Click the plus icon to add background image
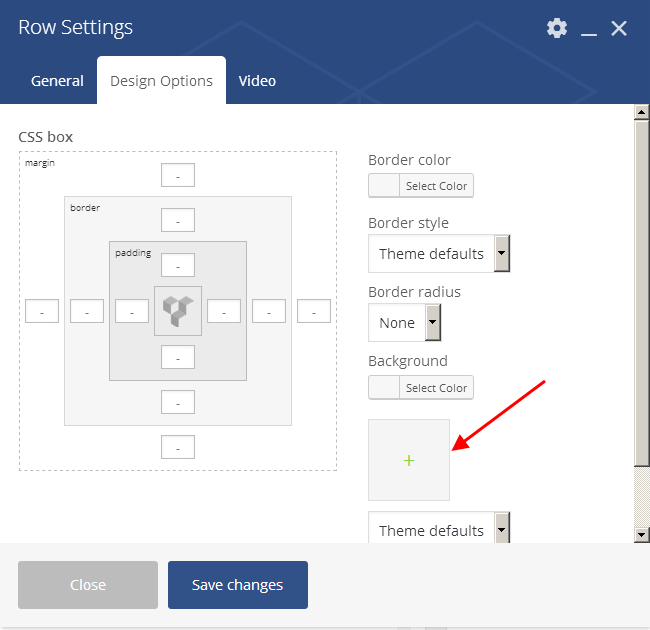 409,460
